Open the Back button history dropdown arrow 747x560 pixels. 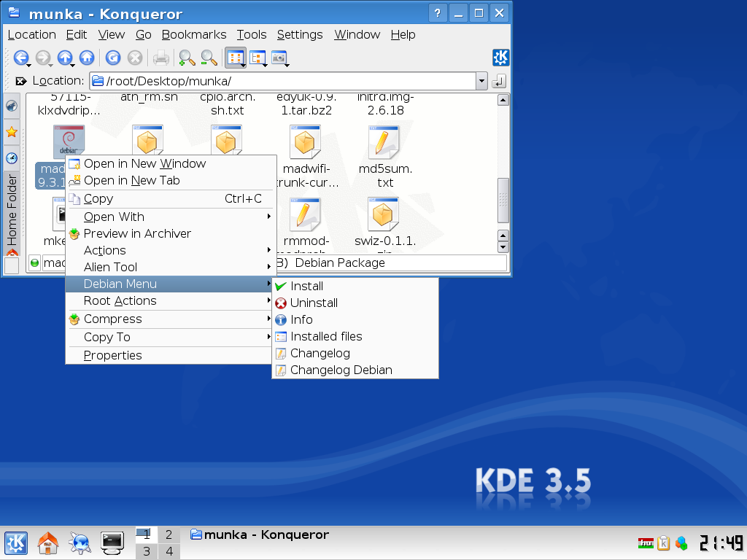tap(29, 65)
